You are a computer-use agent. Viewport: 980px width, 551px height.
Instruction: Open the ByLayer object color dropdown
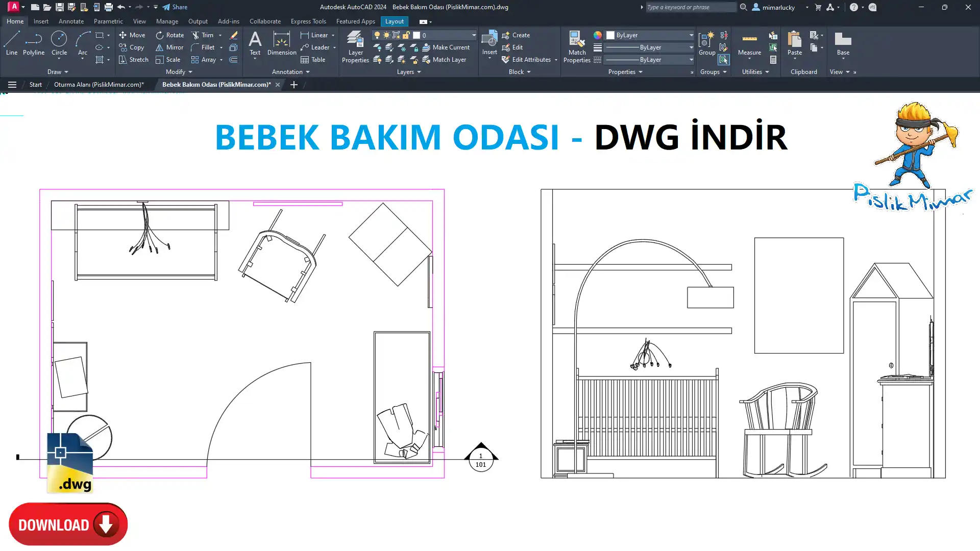(x=691, y=35)
